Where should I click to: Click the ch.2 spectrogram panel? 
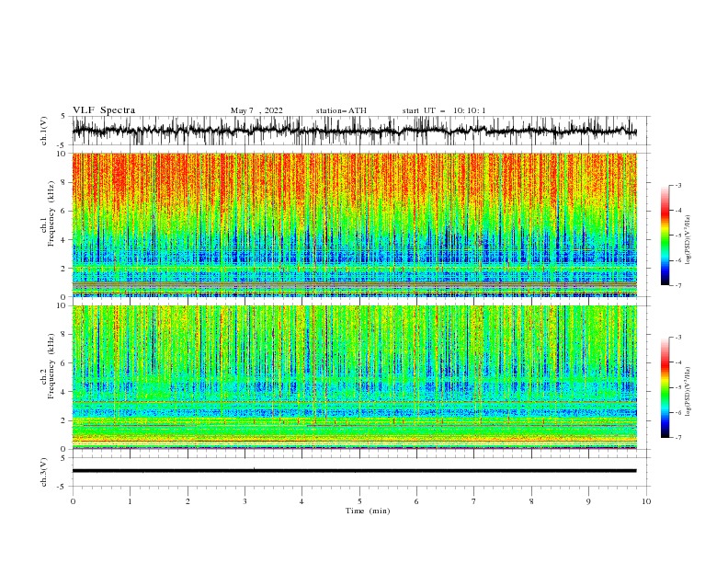pyautogui.click(x=354, y=377)
